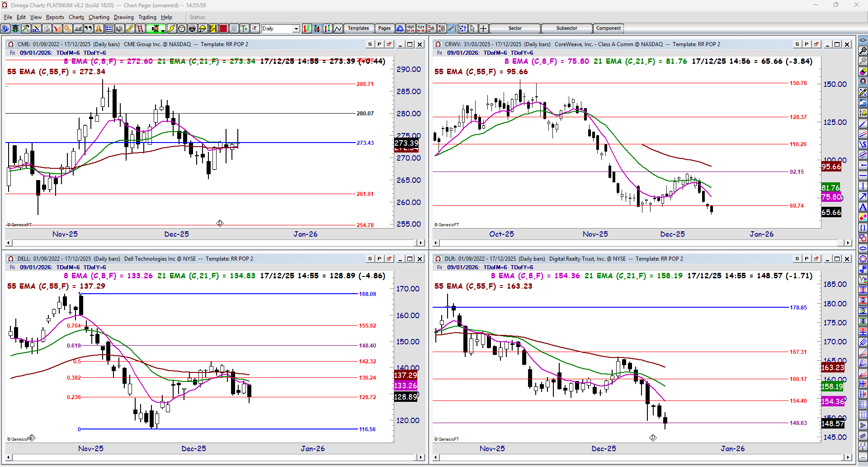868x467 pixels.
Task: Toggle the P button on DELL chart
Action: (x=379, y=259)
